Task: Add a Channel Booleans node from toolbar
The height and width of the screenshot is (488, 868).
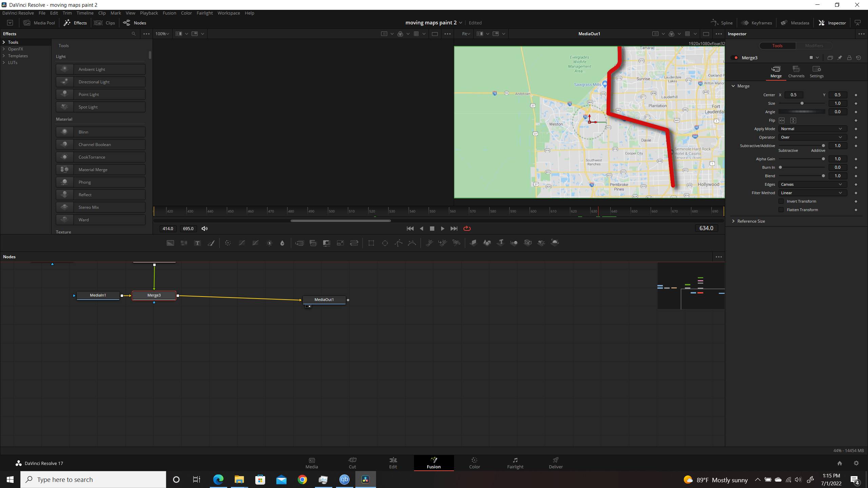Action: tap(313, 243)
